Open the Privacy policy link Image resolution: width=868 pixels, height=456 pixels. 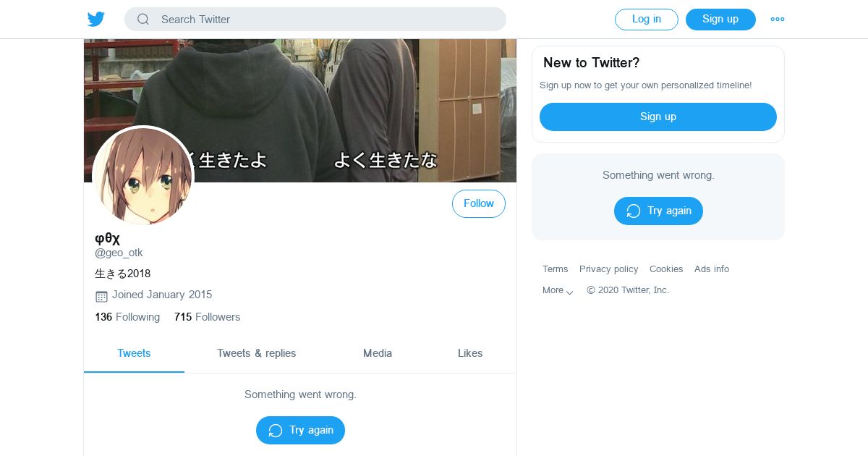(609, 269)
